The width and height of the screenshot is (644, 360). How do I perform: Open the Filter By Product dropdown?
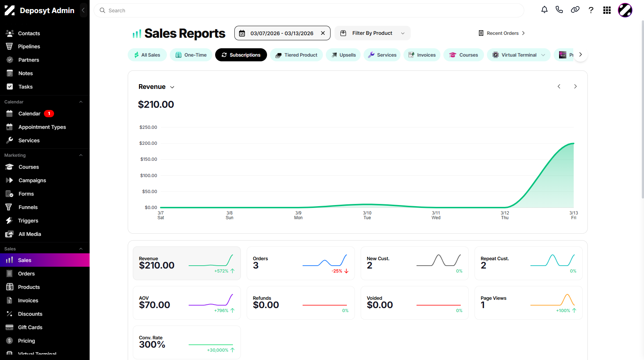[373, 33]
